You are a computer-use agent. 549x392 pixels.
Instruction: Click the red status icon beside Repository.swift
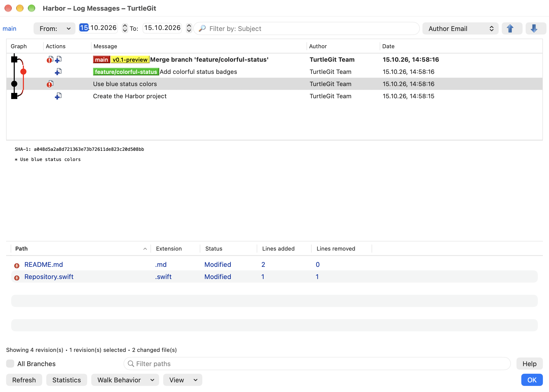point(17,278)
